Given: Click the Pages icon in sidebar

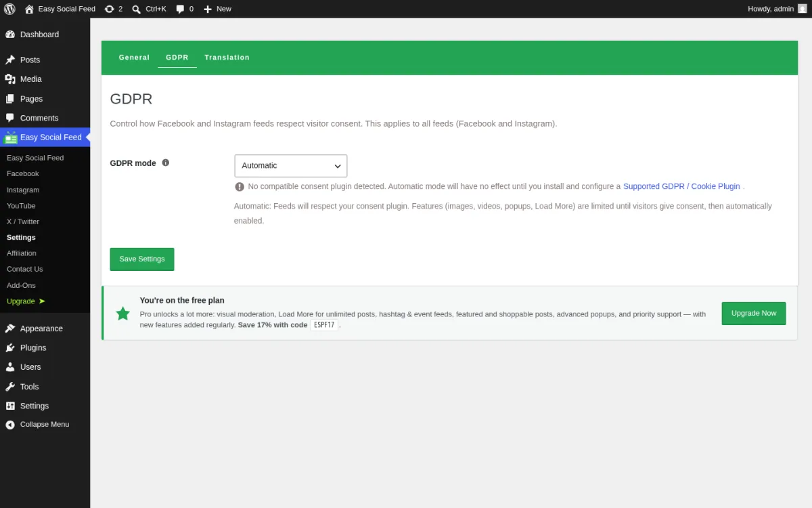Looking at the screenshot, I should click(10, 99).
